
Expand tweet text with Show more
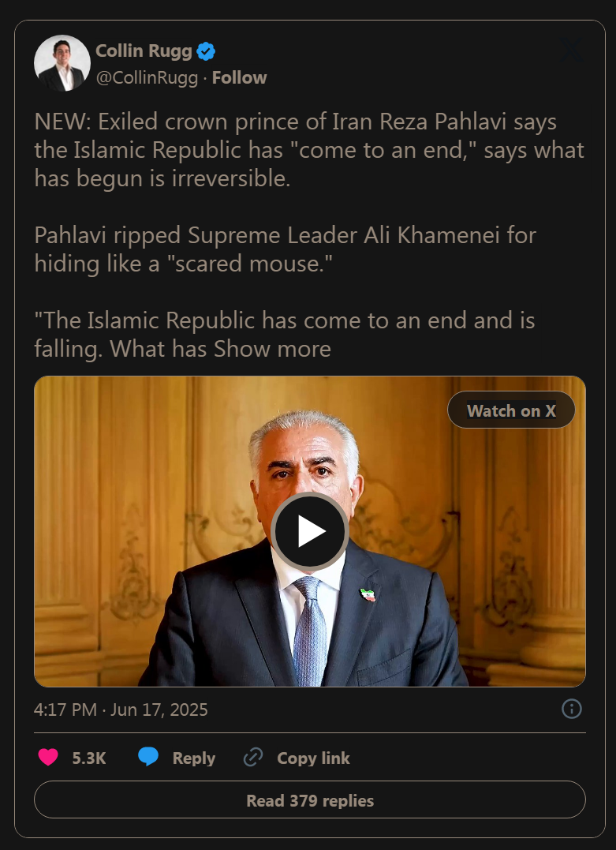273,349
